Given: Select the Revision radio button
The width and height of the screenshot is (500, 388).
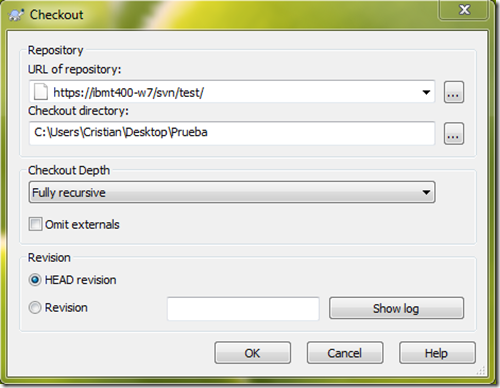Looking at the screenshot, I should (x=35, y=307).
